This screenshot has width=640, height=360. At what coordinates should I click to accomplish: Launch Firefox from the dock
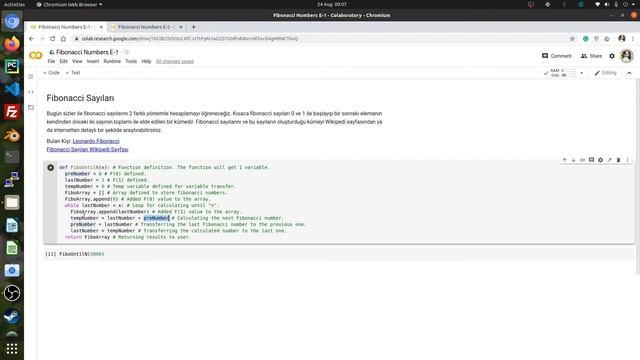12,44
